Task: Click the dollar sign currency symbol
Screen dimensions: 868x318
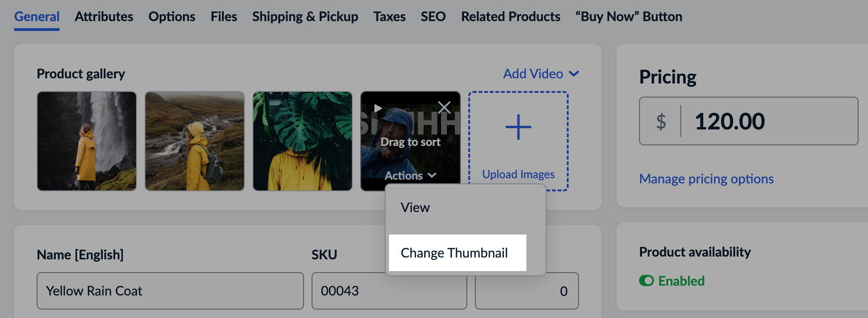Action: coord(661,121)
